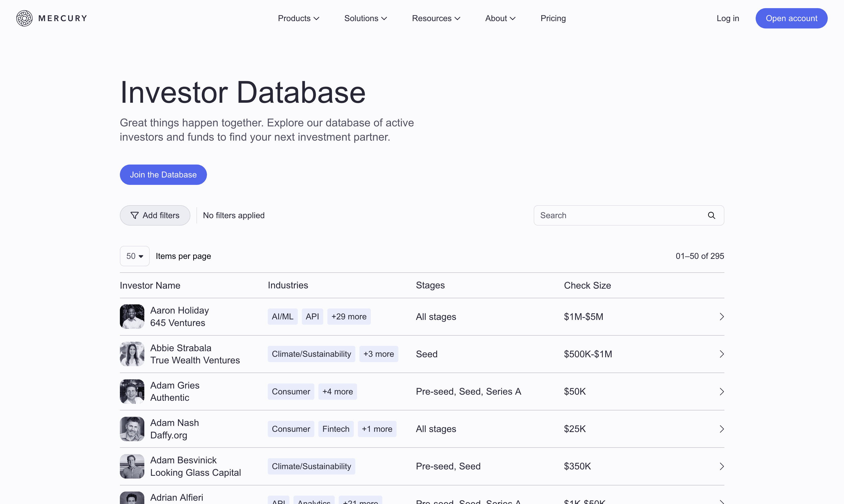Click Adam Nash row chevron arrow
Image resolution: width=844 pixels, height=504 pixels.
pos(721,429)
